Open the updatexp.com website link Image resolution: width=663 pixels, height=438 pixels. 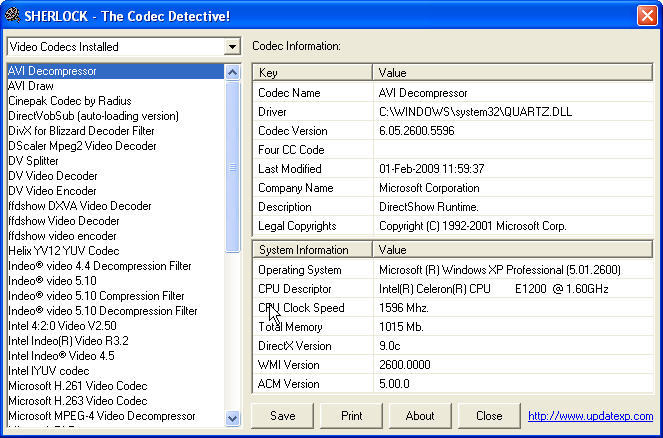pos(590,416)
